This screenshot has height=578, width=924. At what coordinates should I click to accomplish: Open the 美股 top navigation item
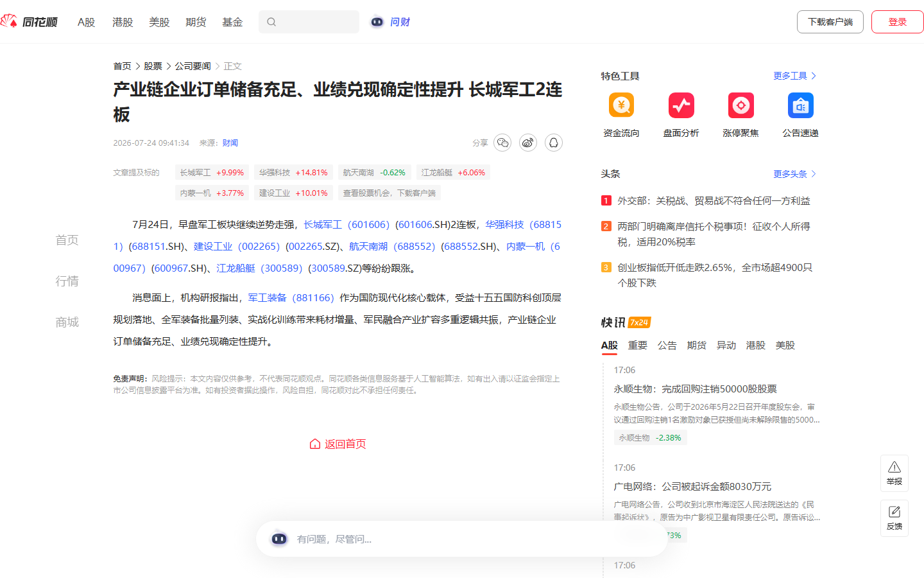tap(159, 22)
